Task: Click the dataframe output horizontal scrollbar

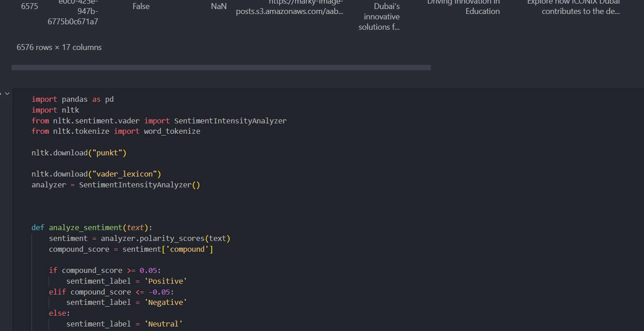Action: tap(221, 68)
